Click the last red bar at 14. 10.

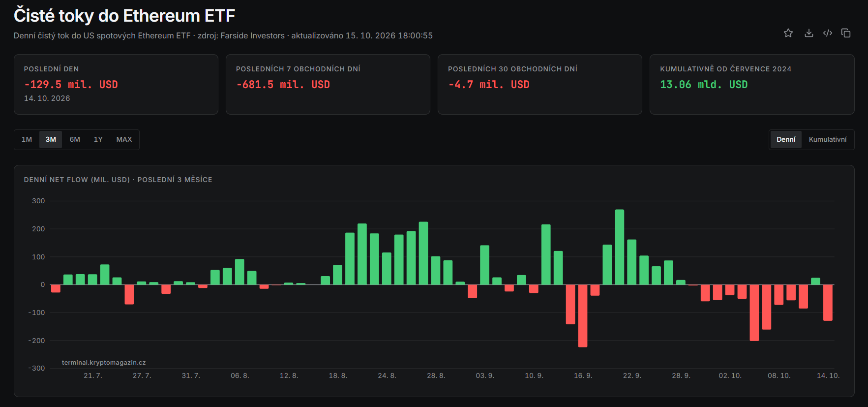(x=828, y=303)
